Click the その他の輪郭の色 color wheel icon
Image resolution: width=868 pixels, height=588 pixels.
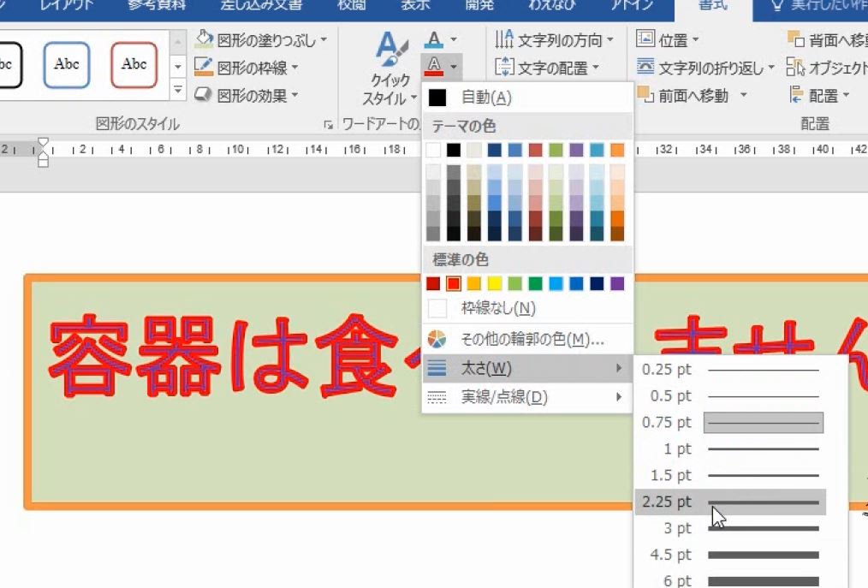pos(437,339)
